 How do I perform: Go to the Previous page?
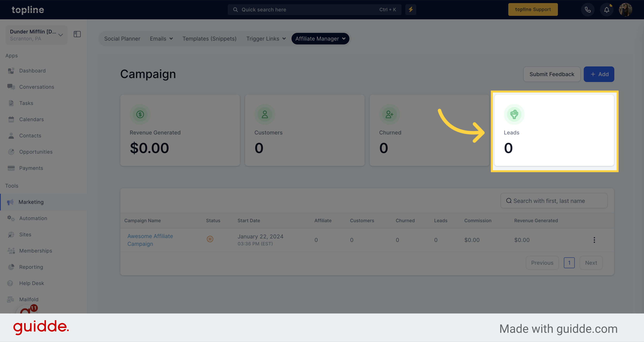542,263
